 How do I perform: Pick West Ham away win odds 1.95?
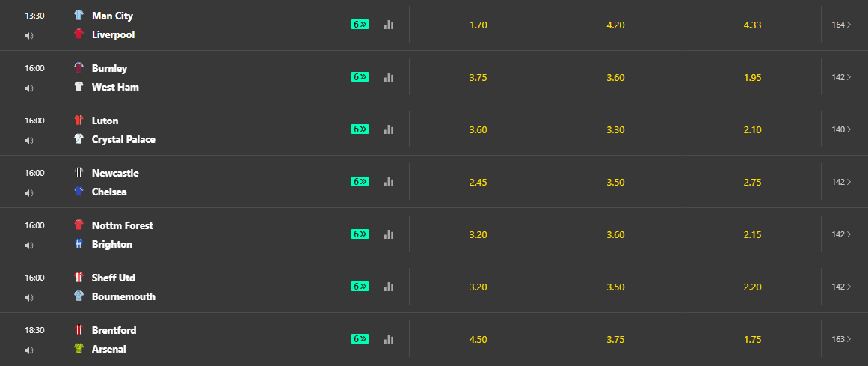tap(753, 77)
